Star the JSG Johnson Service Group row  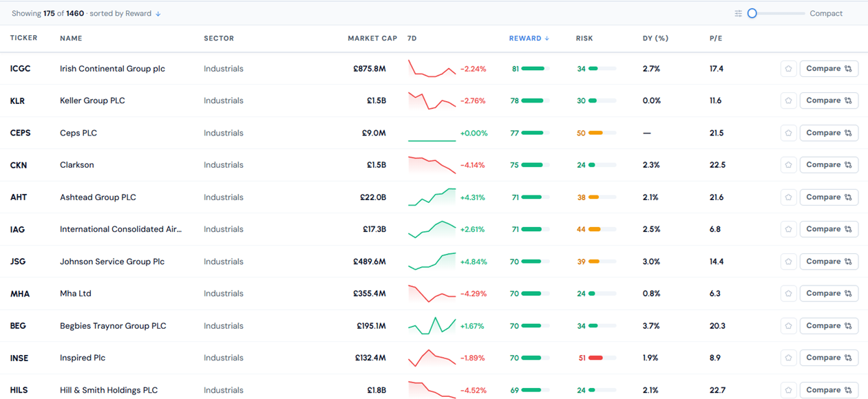pyautogui.click(x=788, y=261)
